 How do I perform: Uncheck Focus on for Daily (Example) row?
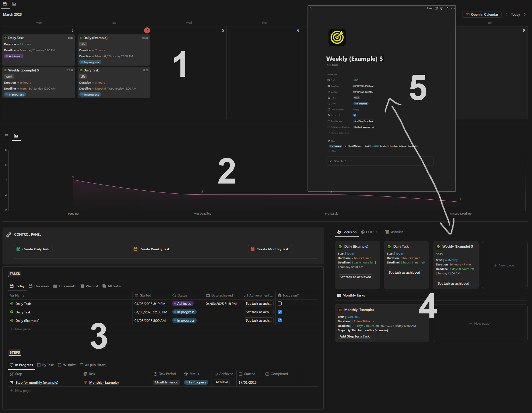tap(280, 320)
